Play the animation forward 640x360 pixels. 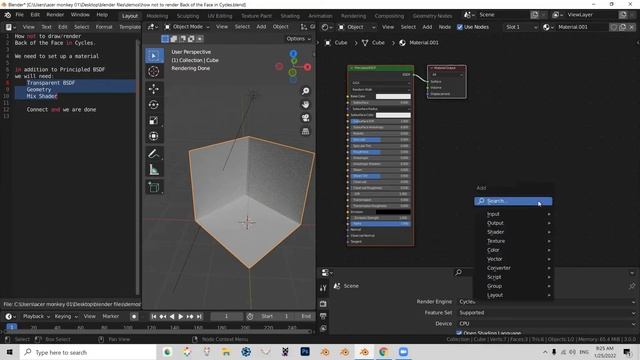[181, 316]
